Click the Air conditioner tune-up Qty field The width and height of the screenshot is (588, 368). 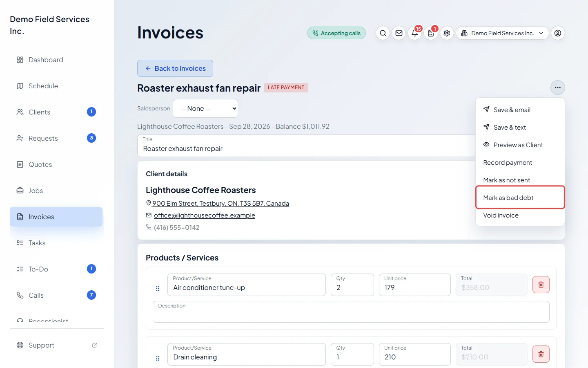pos(352,285)
